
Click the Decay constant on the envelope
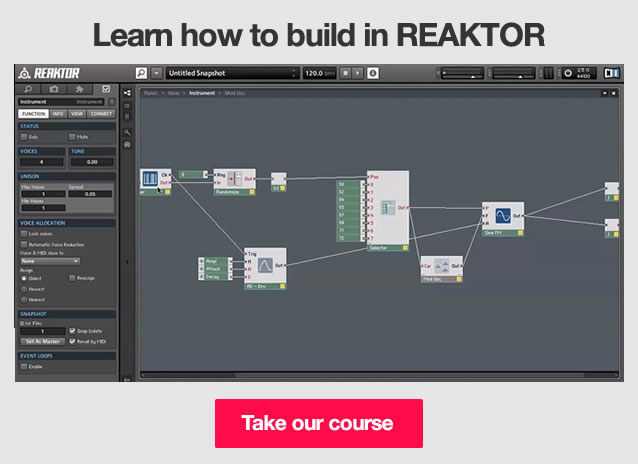click(216, 277)
